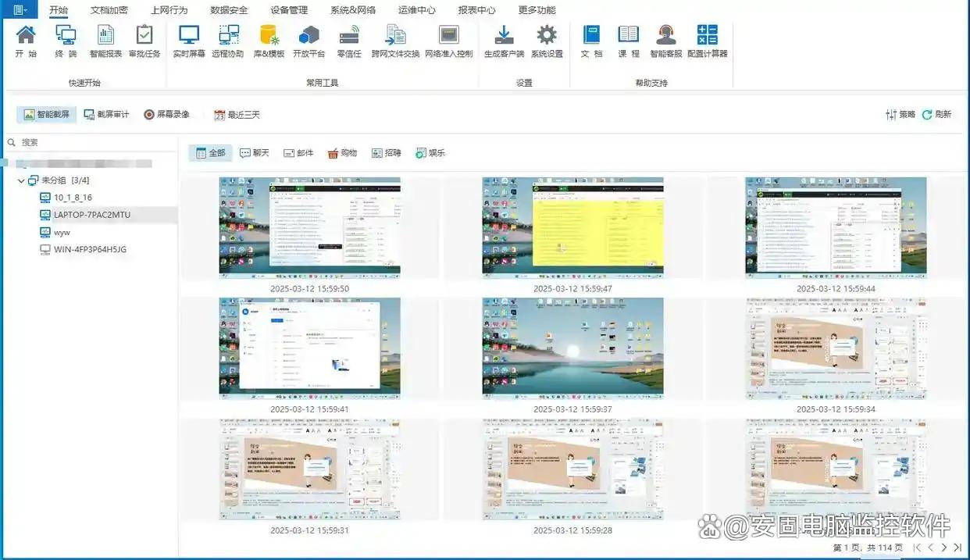Click the 策略 policy button
The image size is (970, 560).
900,115
